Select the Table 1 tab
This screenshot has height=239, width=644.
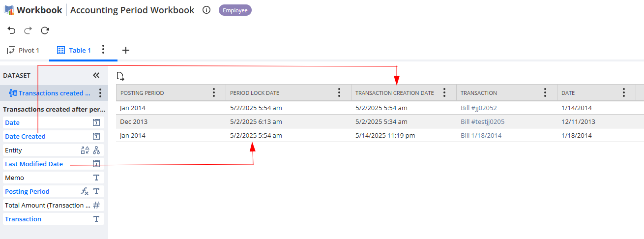pos(74,50)
